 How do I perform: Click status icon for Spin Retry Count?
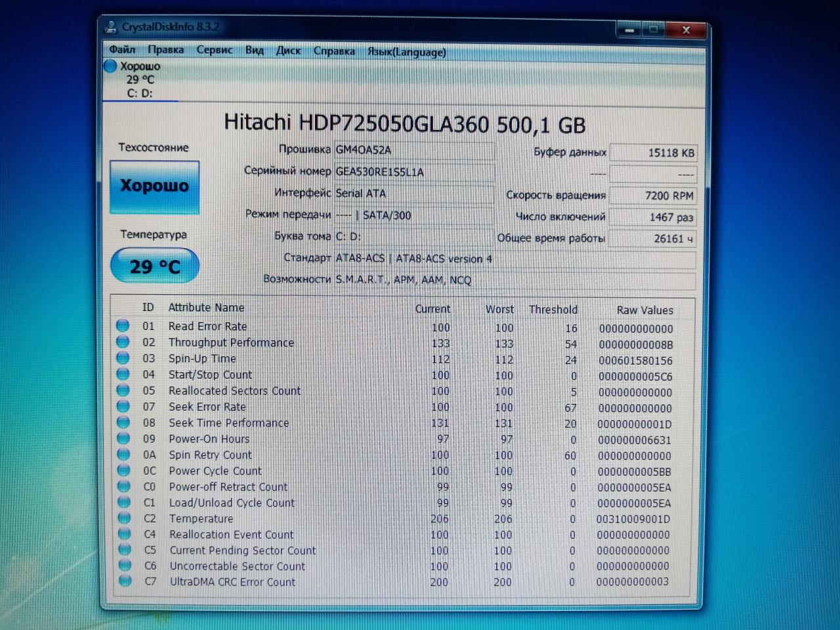(x=123, y=453)
